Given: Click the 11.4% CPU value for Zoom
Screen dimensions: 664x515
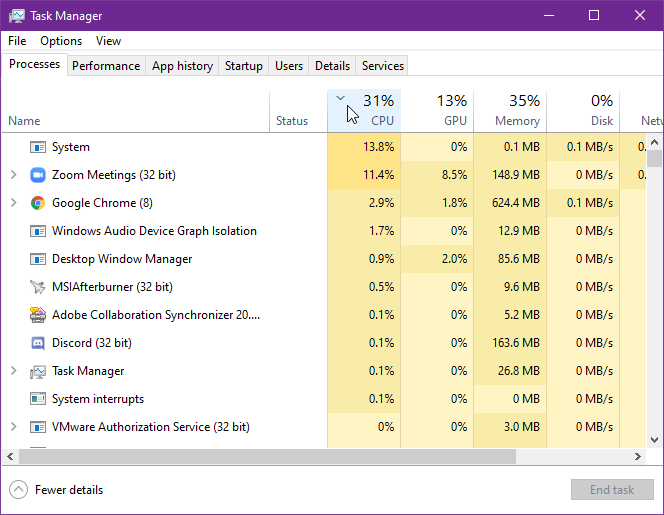Looking at the screenshot, I should coord(379,175).
